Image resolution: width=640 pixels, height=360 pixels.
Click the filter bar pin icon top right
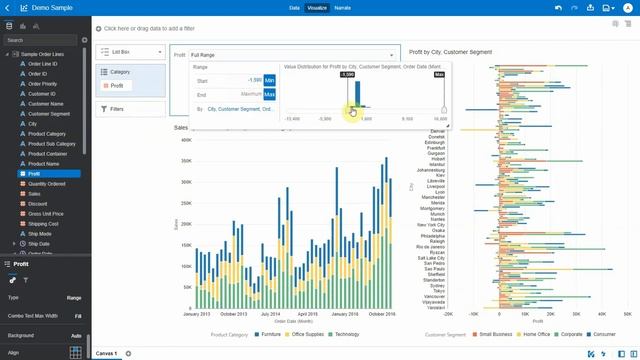[x=616, y=24]
